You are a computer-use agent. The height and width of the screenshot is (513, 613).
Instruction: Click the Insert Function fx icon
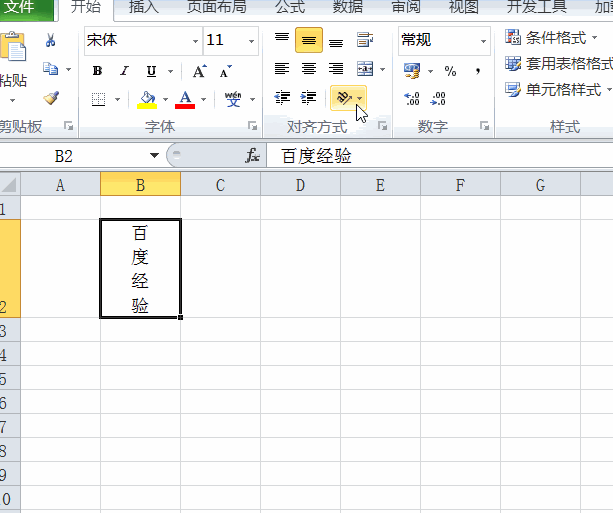tap(253, 156)
